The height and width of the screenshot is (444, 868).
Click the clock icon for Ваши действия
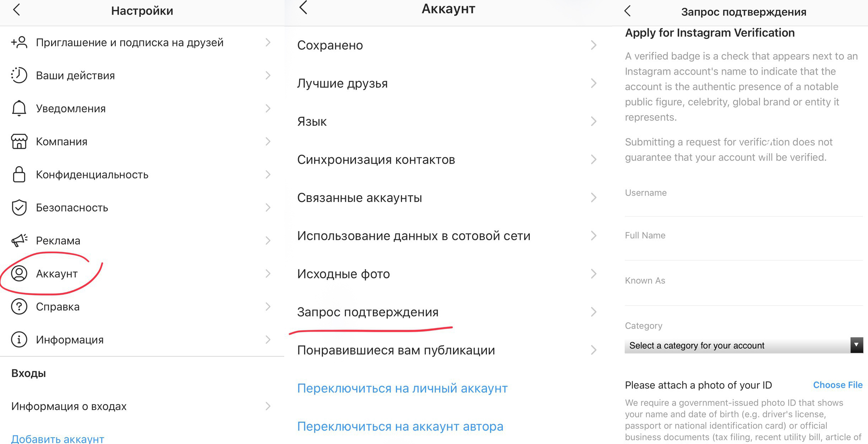tap(18, 75)
